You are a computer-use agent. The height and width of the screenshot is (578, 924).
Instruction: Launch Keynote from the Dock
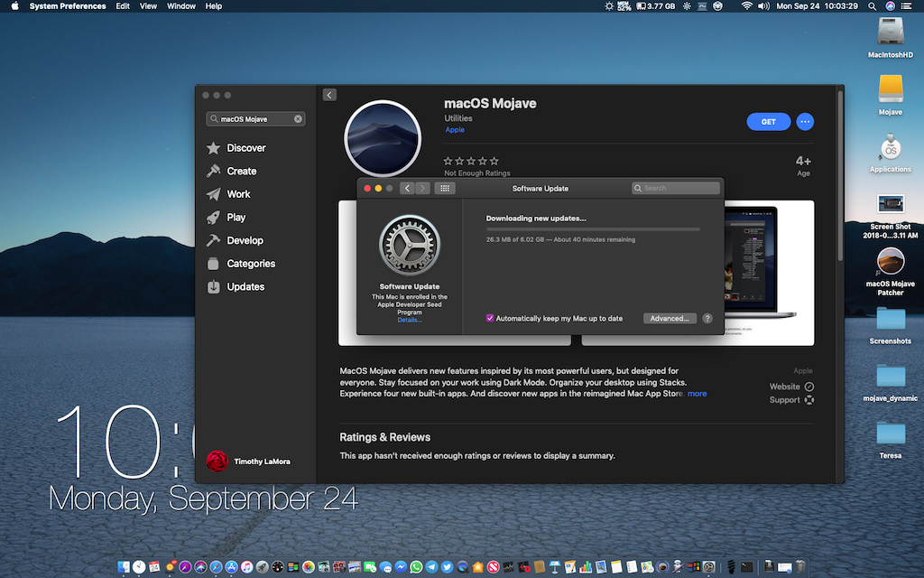[x=555, y=567]
